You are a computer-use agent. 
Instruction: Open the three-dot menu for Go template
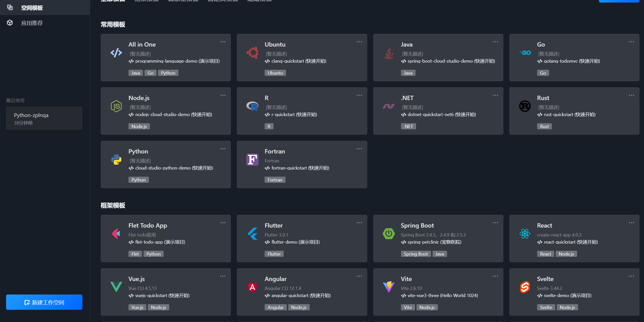click(631, 42)
